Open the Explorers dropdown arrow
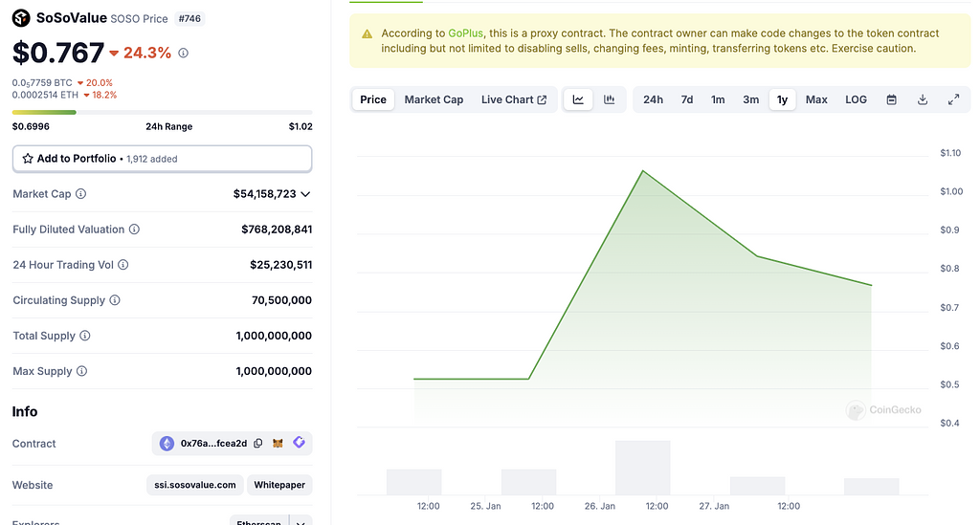Viewport: 980px width, 525px height. (x=301, y=522)
